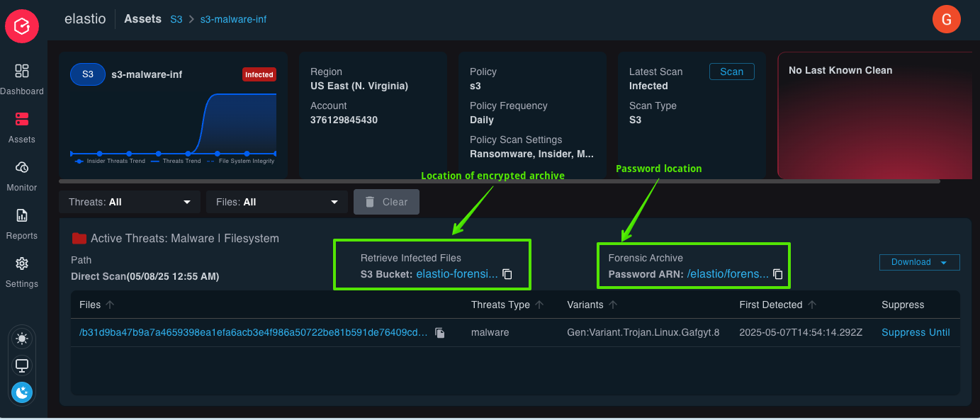Click the Infected status badge
Image resolution: width=980 pixels, height=420 pixels.
pyautogui.click(x=259, y=74)
